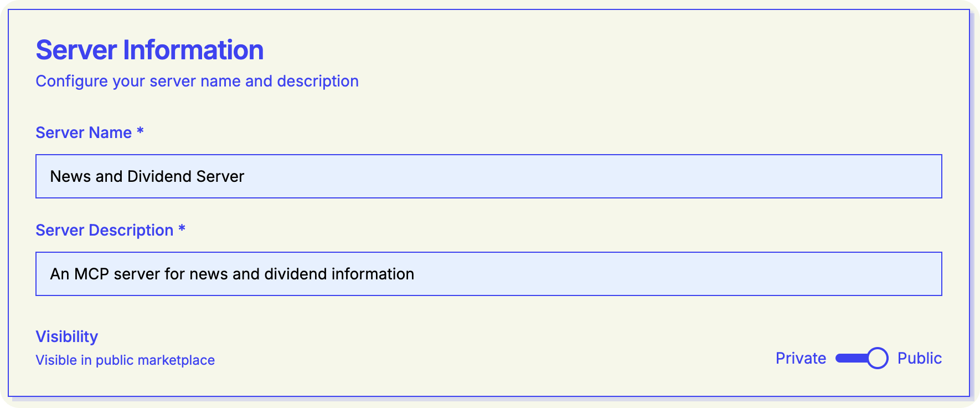
Task: Click the Server Description field label
Action: tap(105, 230)
